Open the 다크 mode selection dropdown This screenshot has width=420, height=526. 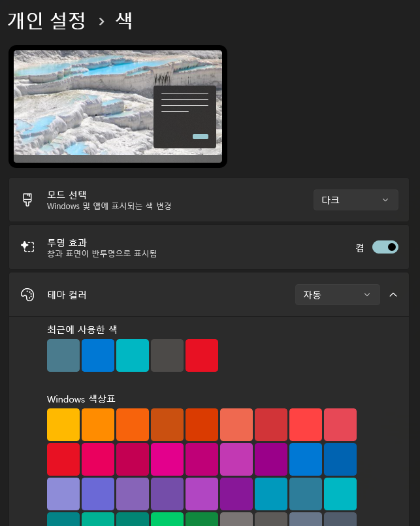(x=355, y=200)
